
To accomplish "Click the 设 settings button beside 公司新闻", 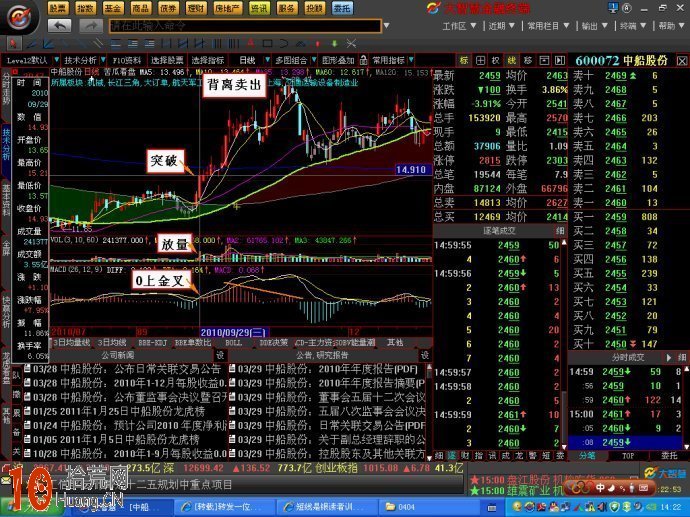I will [220, 355].
